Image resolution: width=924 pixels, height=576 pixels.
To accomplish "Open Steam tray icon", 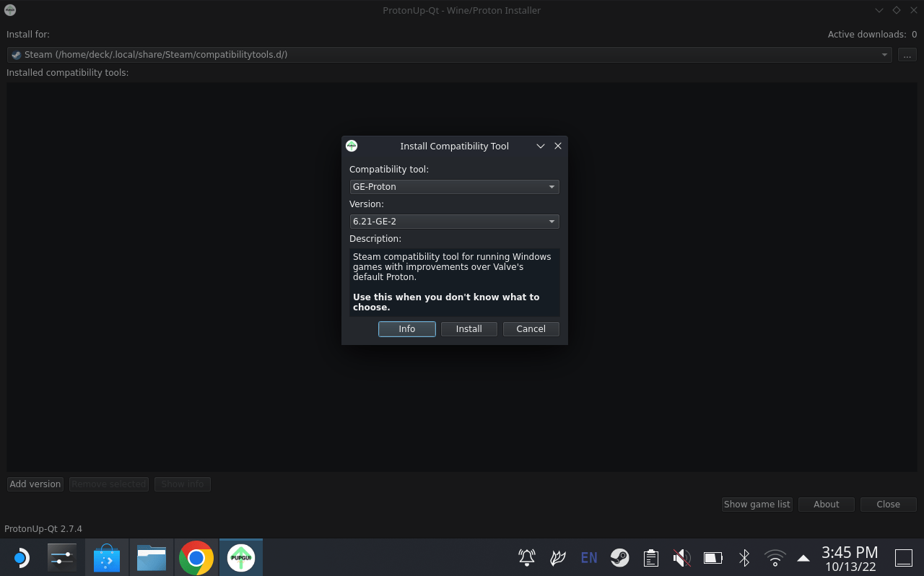I will click(x=620, y=558).
